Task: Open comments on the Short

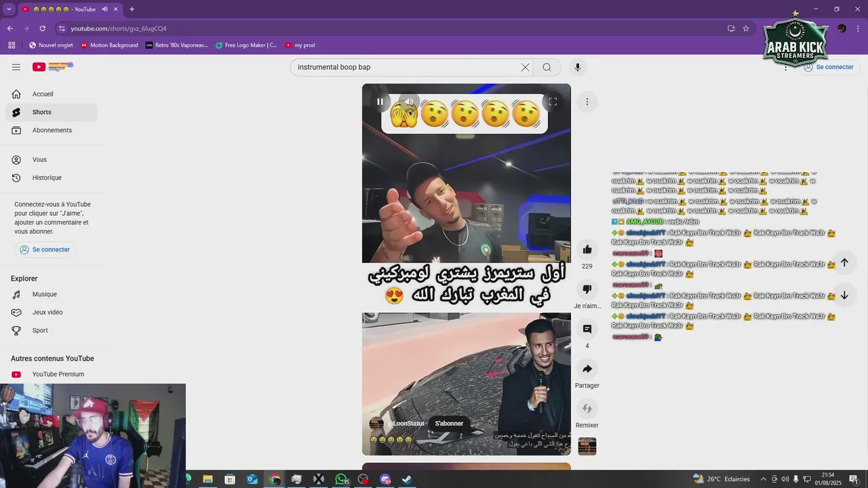Action: (587, 329)
